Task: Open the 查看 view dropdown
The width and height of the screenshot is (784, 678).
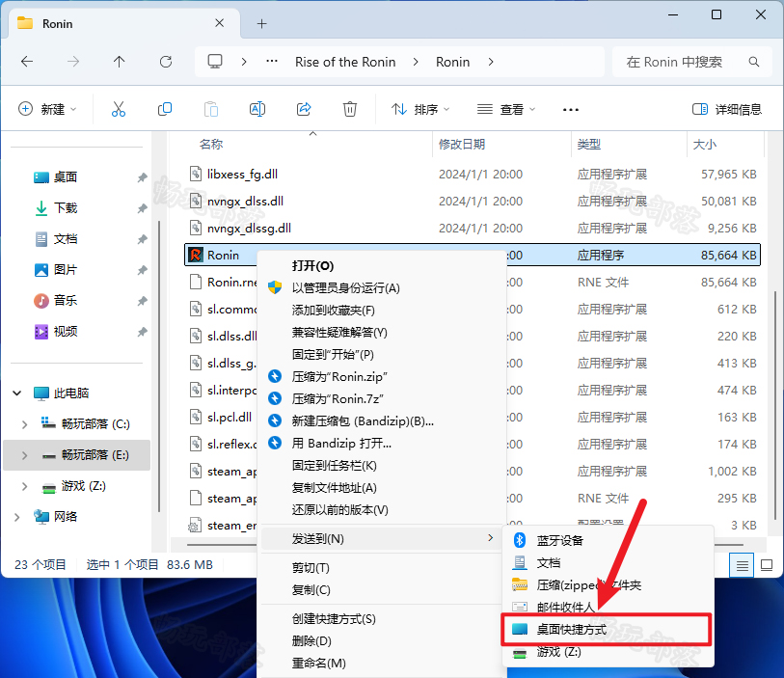Action: (x=506, y=109)
